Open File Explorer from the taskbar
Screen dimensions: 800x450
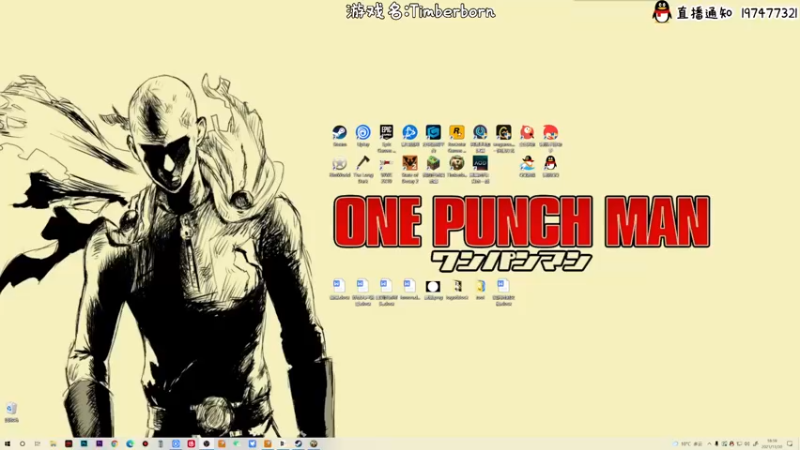53,444
